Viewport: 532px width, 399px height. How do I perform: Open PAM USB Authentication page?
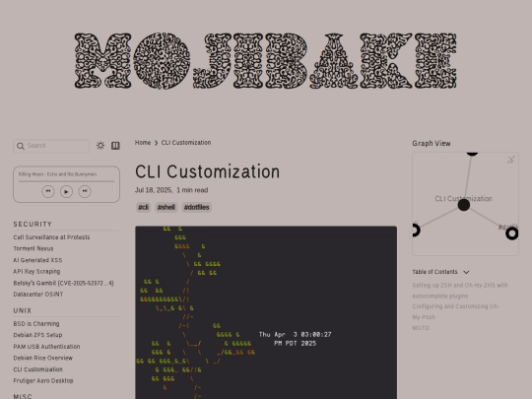coord(47,347)
